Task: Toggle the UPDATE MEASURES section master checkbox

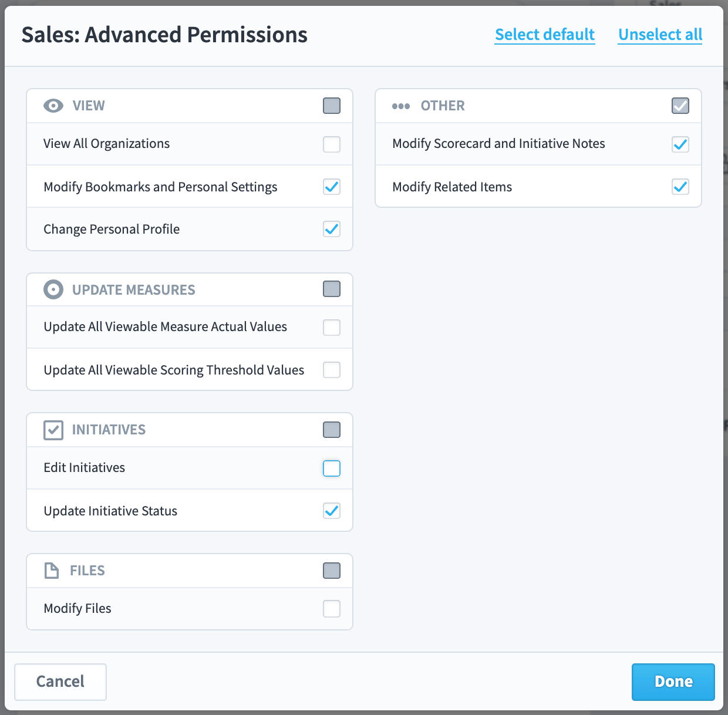Action: pyautogui.click(x=332, y=289)
